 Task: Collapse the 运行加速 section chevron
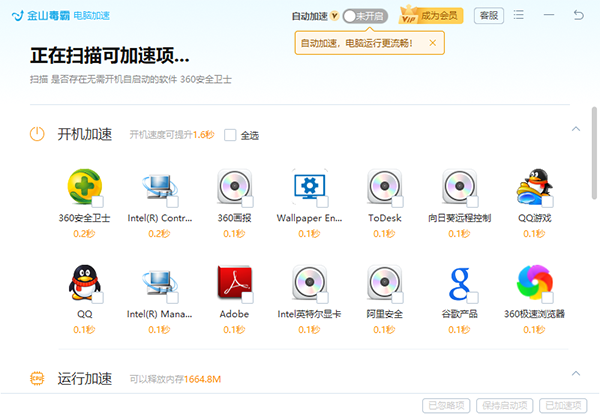pos(576,374)
